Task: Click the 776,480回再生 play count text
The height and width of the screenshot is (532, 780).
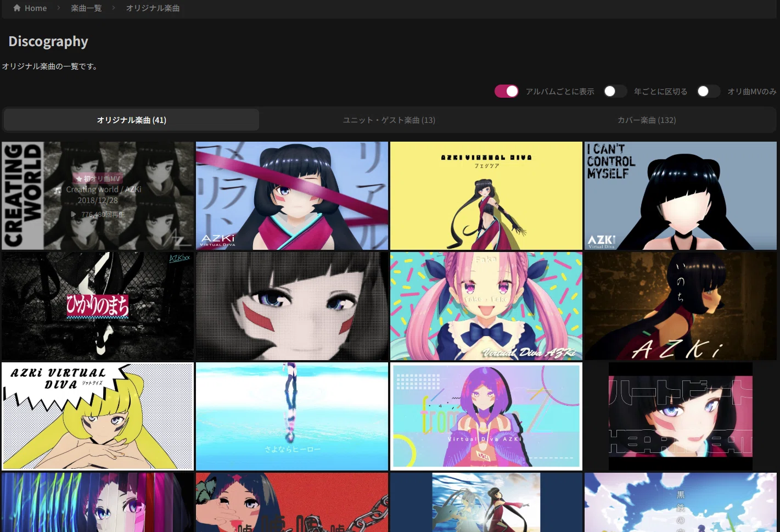Action: 103,215
